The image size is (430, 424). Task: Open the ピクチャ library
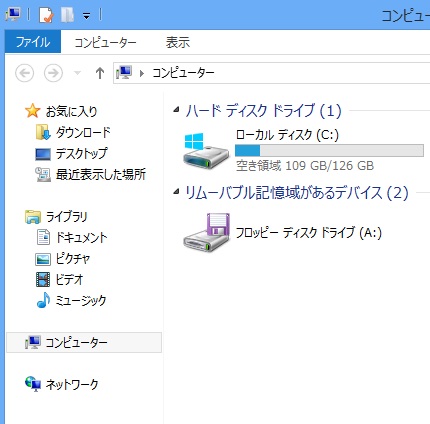(73, 259)
